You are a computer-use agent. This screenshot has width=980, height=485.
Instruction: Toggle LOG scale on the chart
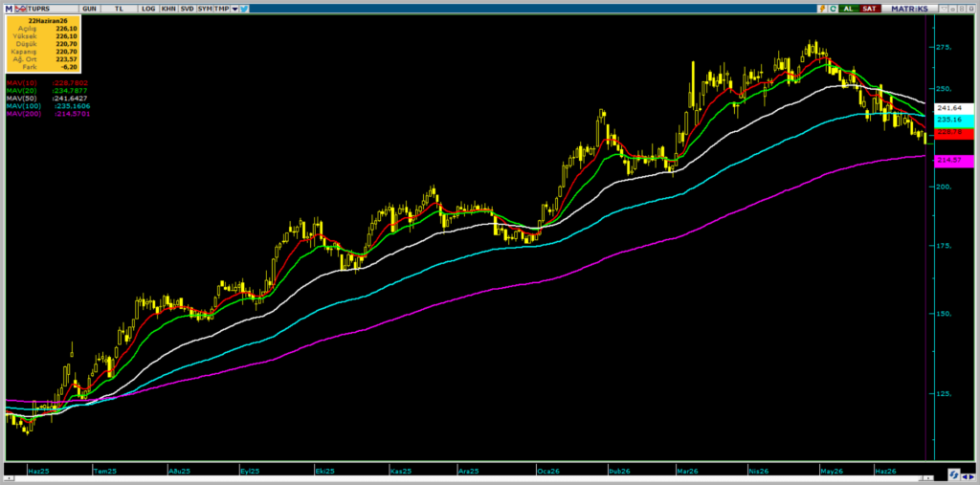(148, 9)
